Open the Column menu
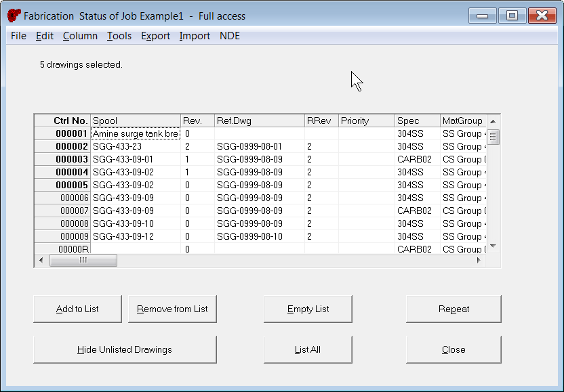Screen dimensions: 564x392 [x=80, y=36]
